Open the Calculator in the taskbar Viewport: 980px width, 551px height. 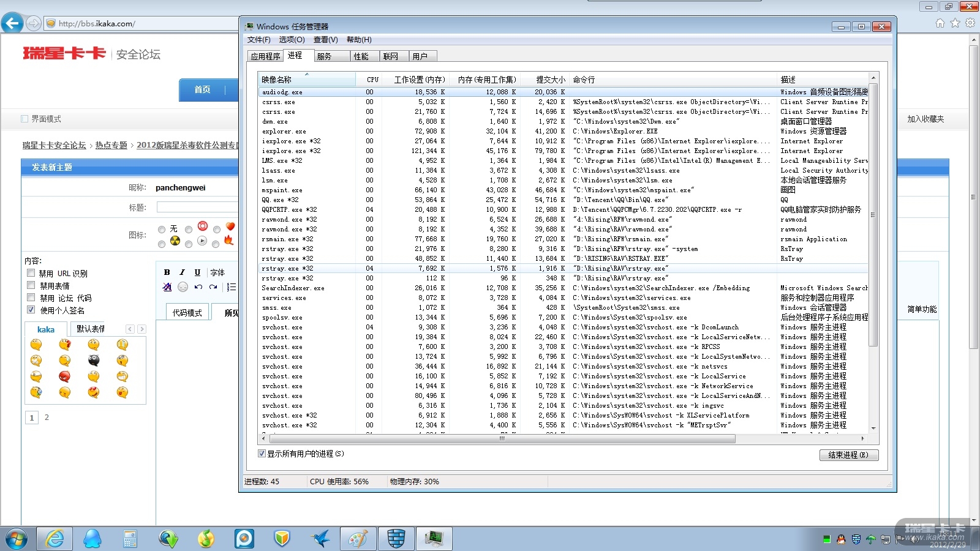pyautogui.click(x=130, y=539)
